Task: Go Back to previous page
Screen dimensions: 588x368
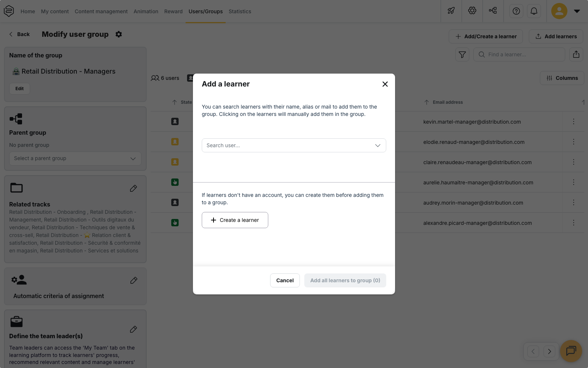Action: [19, 34]
